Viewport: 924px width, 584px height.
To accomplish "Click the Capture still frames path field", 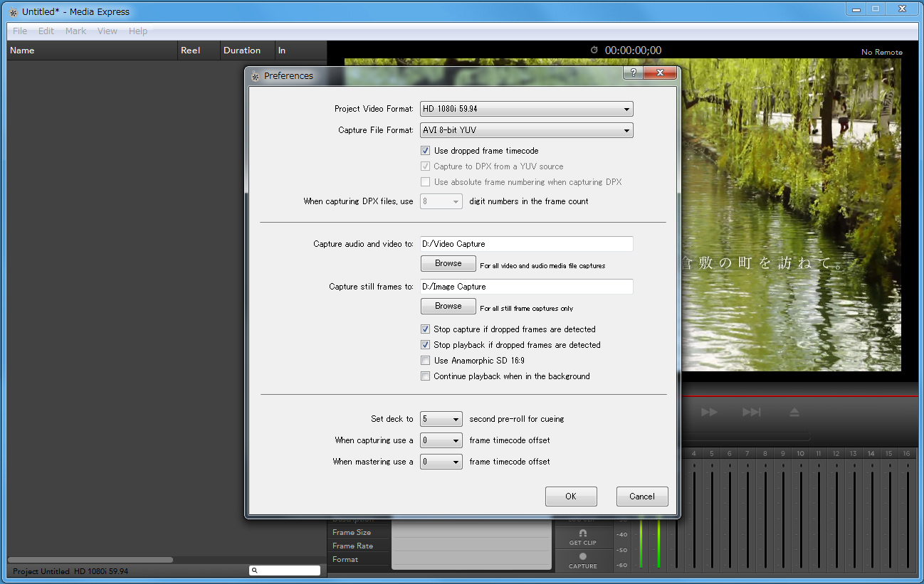I will point(526,287).
